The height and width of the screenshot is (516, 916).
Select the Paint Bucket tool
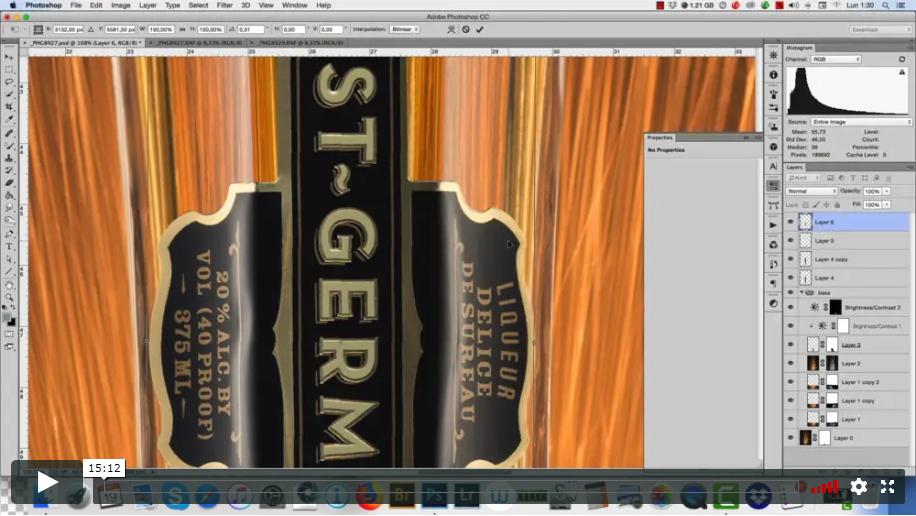point(9,195)
